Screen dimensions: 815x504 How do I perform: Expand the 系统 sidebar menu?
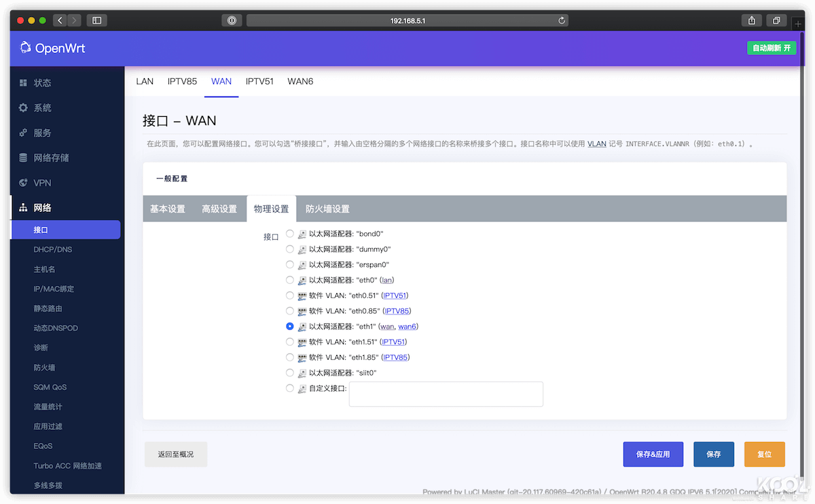tap(39, 107)
